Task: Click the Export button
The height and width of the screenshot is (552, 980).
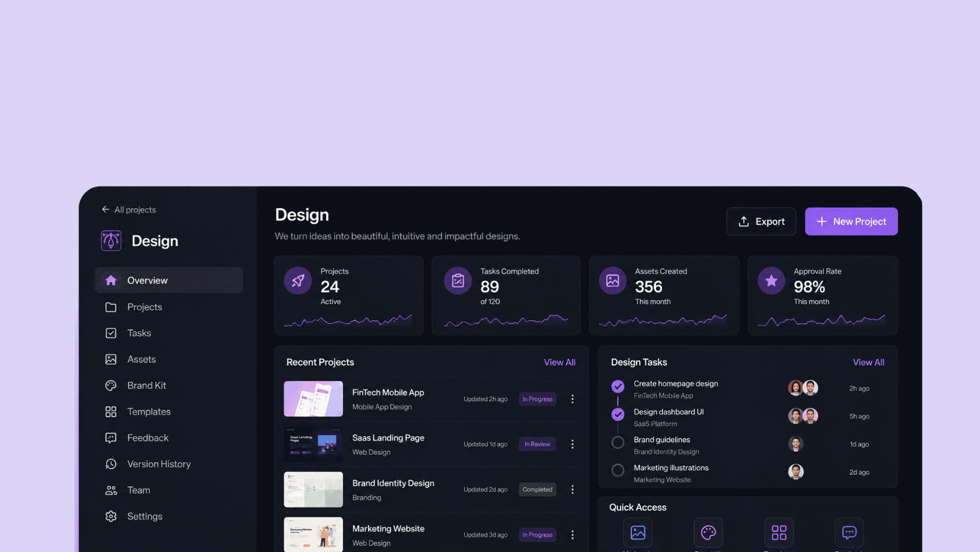Action: coord(761,221)
